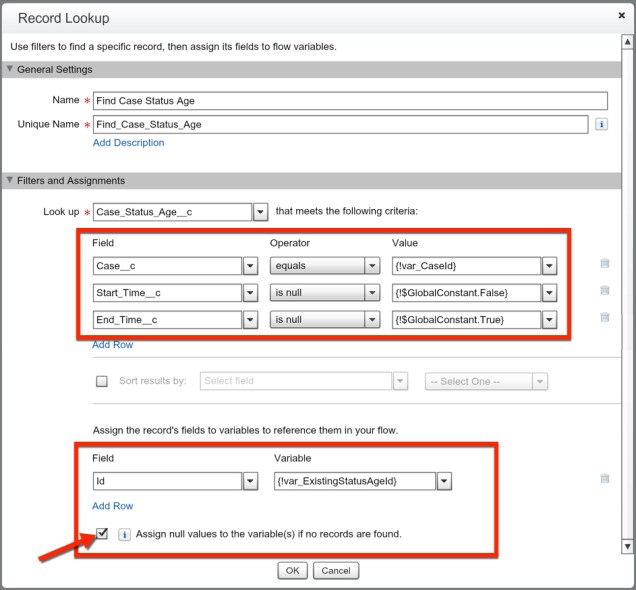Click the Start_Time__c field text box
636x590 pixels.
168,293
